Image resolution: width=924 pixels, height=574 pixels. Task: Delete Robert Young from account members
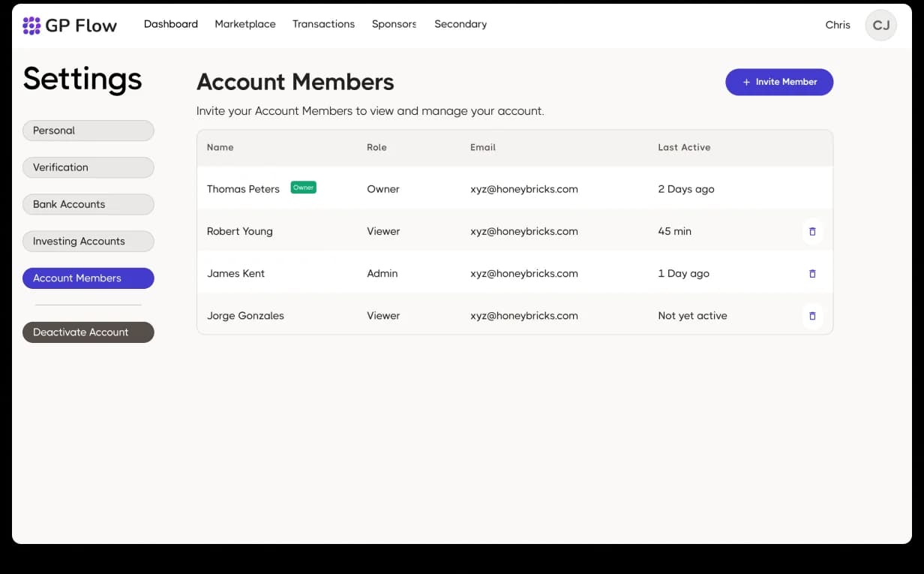(812, 231)
